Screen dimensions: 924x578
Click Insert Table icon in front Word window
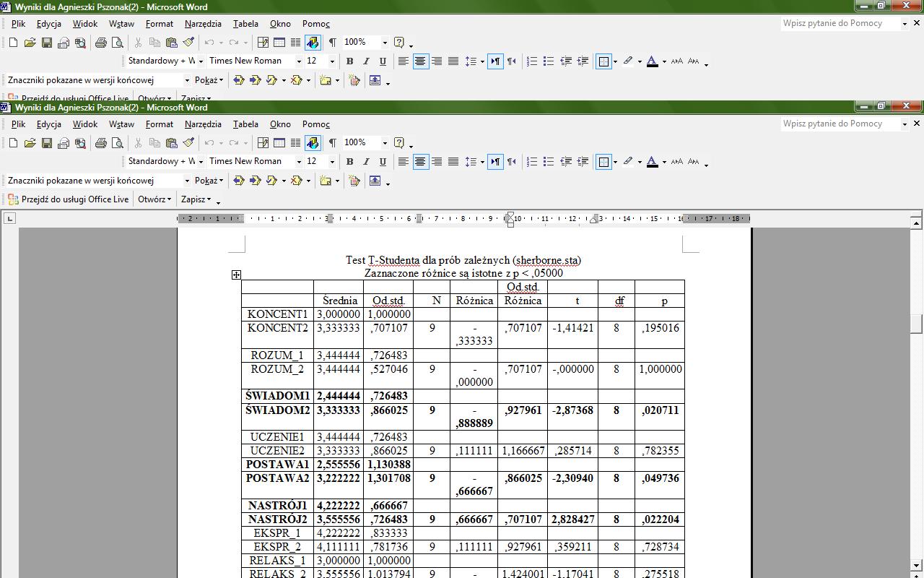coord(279,143)
